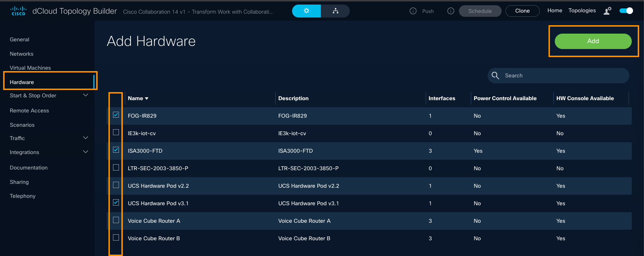Click the Cisco logo
644x256 pixels.
coord(18,11)
